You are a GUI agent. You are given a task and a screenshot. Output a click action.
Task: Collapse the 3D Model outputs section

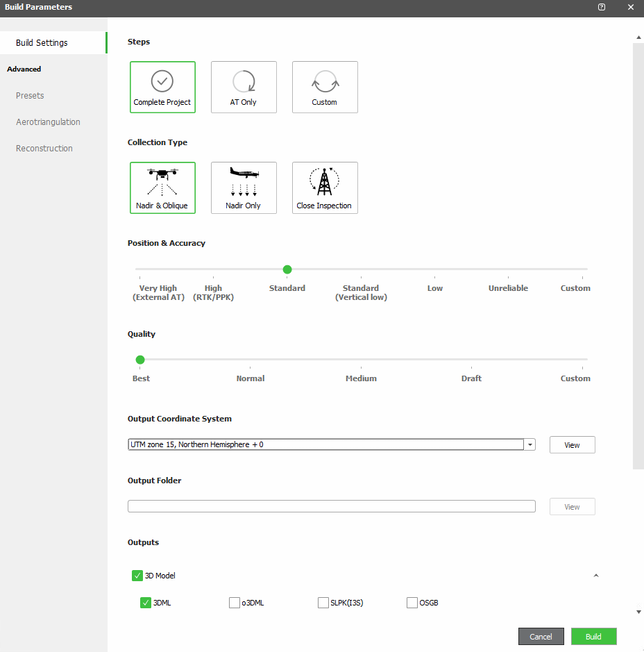tap(595, 575)
